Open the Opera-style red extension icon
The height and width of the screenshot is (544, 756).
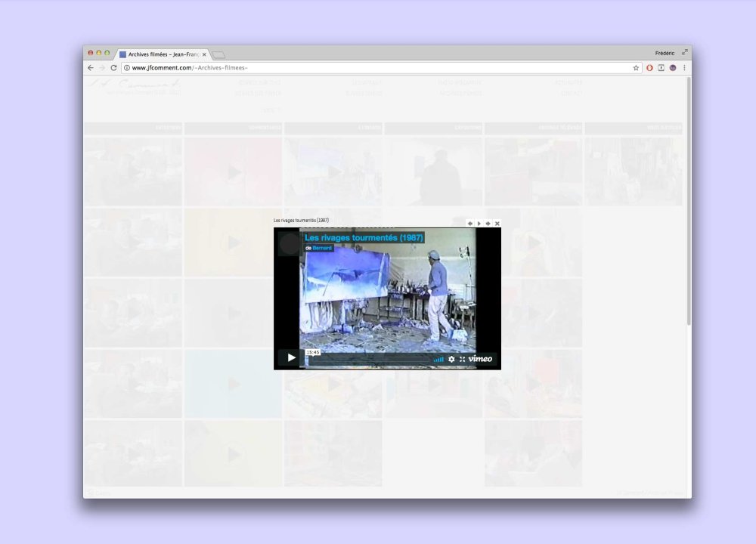[649, 68]
